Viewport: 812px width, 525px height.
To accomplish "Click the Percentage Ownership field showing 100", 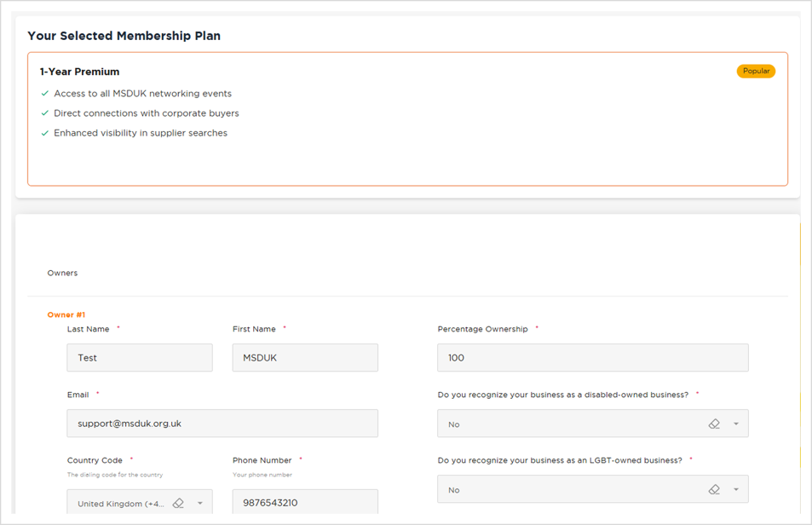I will [x=593, y=358].
